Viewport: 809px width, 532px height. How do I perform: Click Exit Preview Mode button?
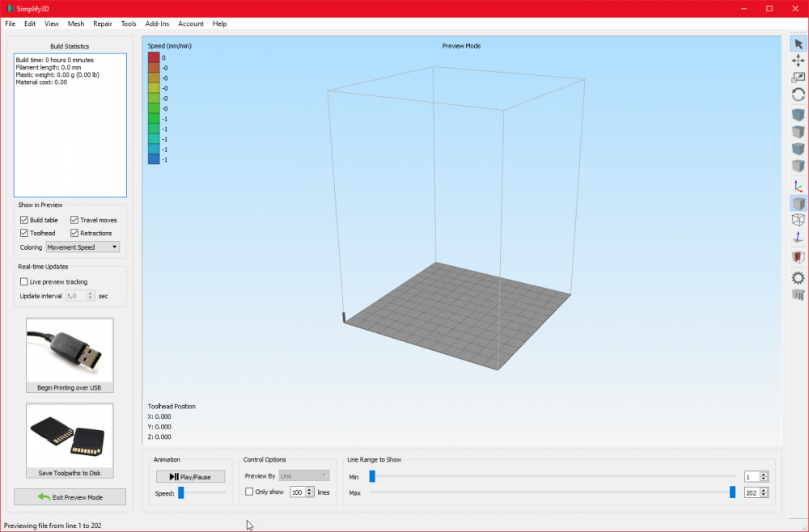70,497
